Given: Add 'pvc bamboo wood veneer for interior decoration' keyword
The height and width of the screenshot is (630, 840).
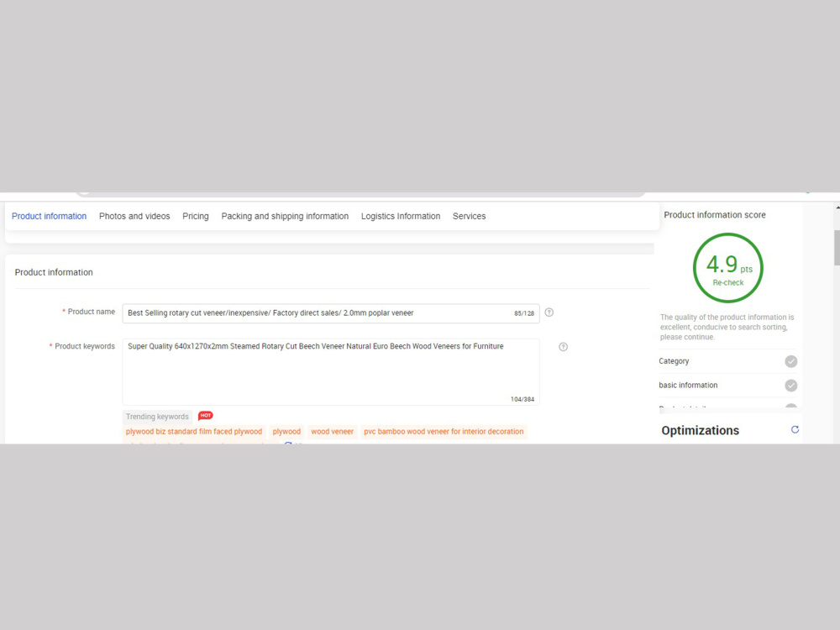Looking at the screenshot, I should [444, 431].
